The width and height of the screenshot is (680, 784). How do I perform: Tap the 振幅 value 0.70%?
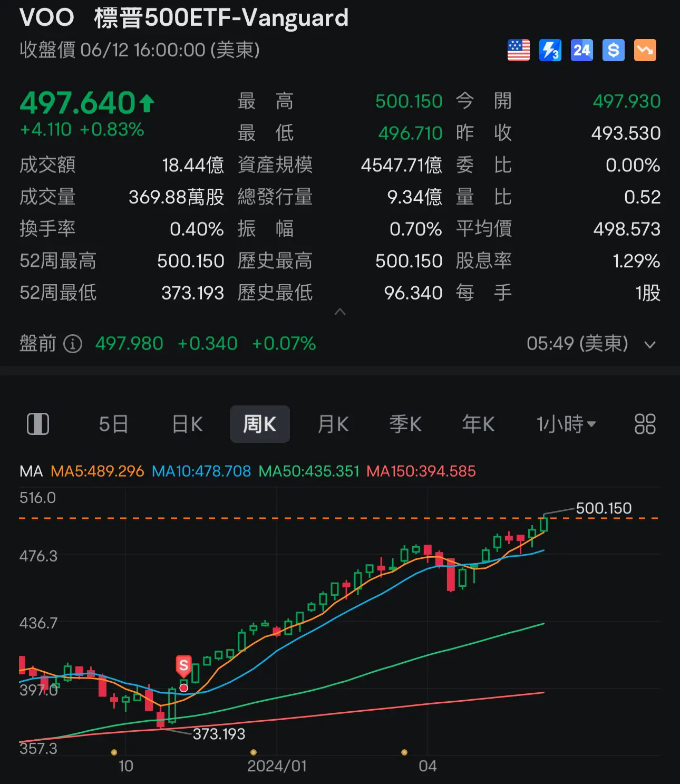coord(415,229)
